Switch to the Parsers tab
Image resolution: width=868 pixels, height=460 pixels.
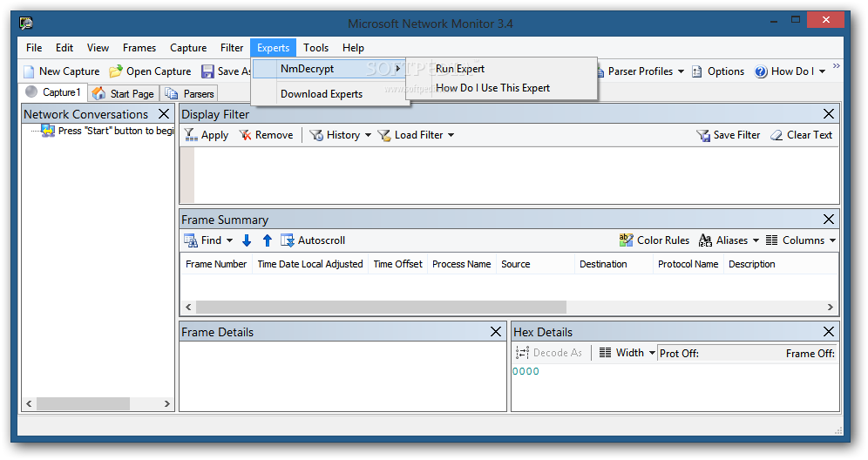[x=191, y=93]
